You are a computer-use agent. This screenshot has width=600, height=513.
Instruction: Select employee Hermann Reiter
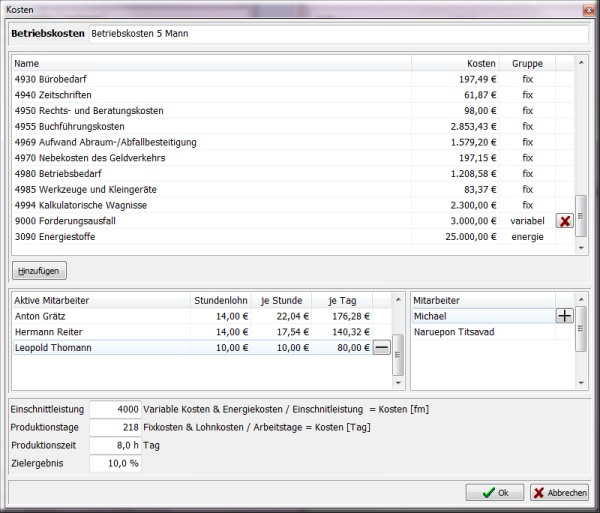[202, 332]
